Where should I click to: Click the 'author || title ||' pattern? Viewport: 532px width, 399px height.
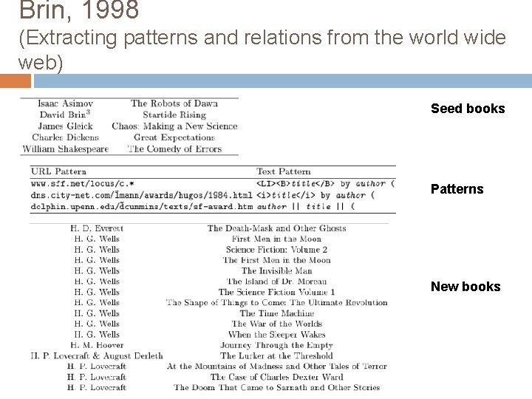(x=305, y=206)
